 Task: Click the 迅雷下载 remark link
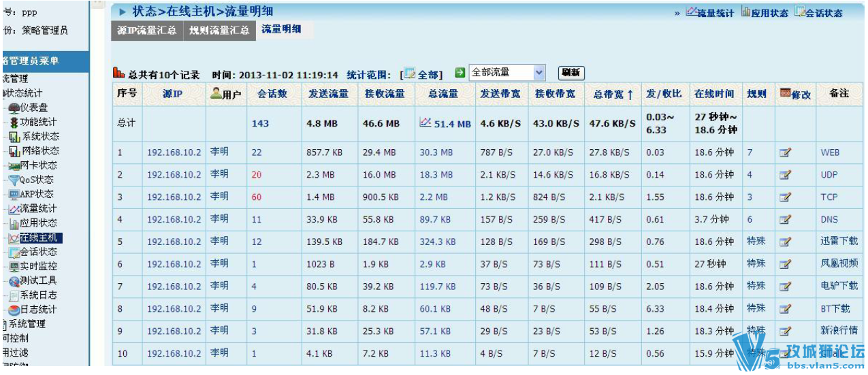coord(839,241)
